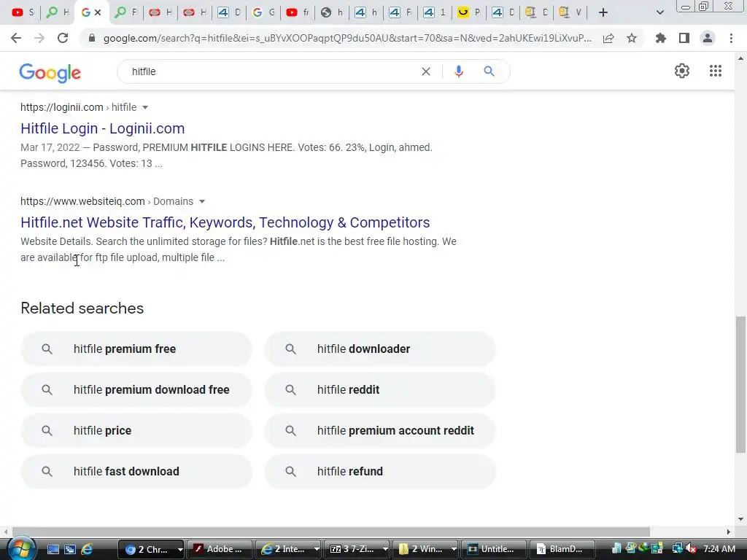Click the network tray icon
The height and width of the screenshot is (560, 747).
tap(677, 549)
